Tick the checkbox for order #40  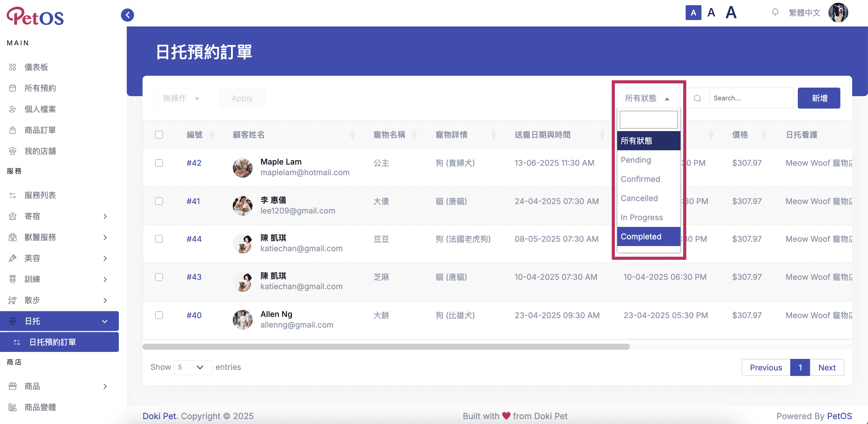point(159,315)
